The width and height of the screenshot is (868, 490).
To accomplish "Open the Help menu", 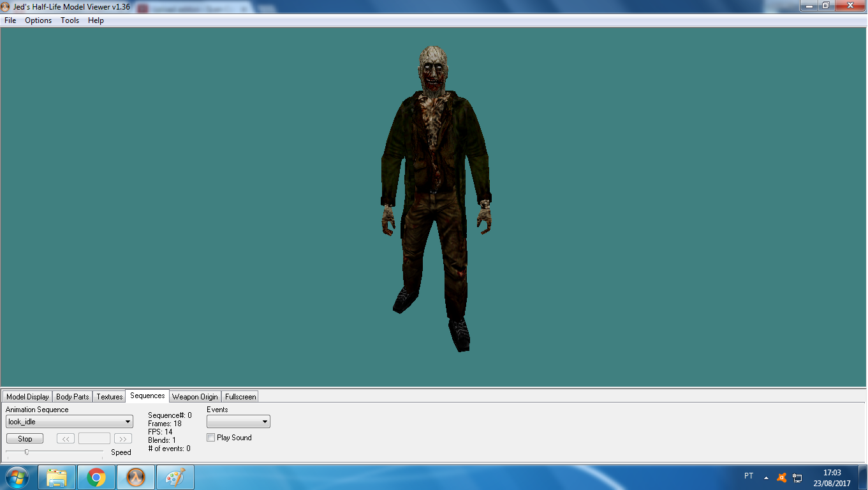I will click(x=96, y=20).
